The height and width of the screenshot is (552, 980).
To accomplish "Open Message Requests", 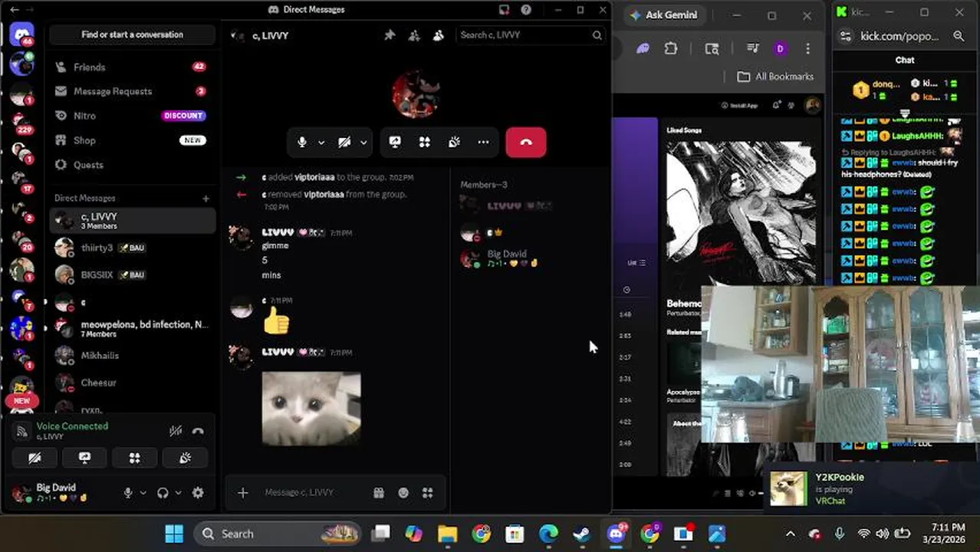I will tap(132, 91).
